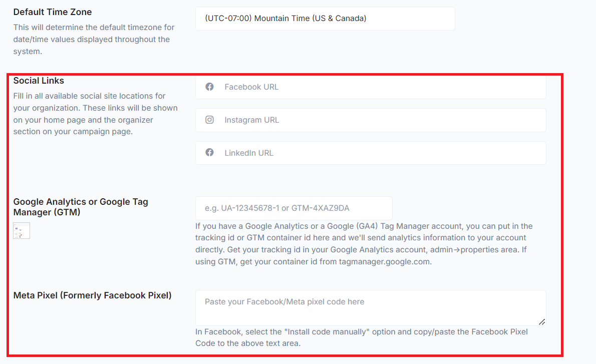Click the Default Time Zone heading
This screenshot has height=364, width=596.
53,12
